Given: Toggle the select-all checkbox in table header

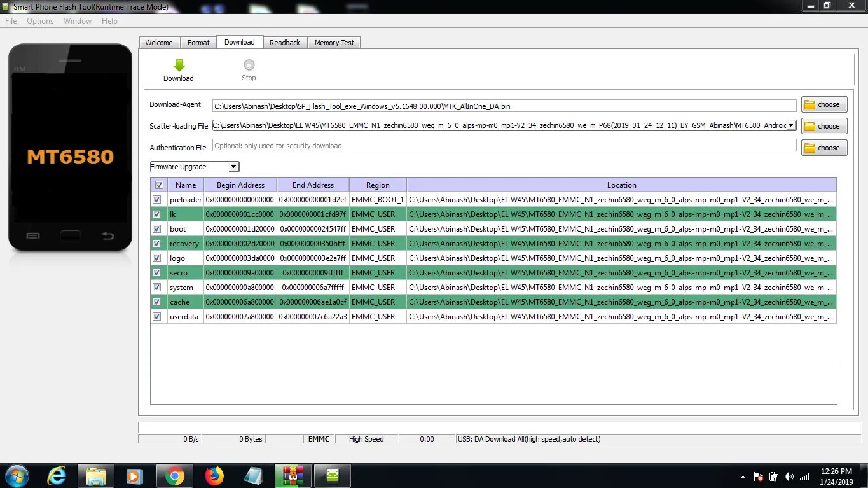Looking at the screenshot, I should tap(159, 185).
